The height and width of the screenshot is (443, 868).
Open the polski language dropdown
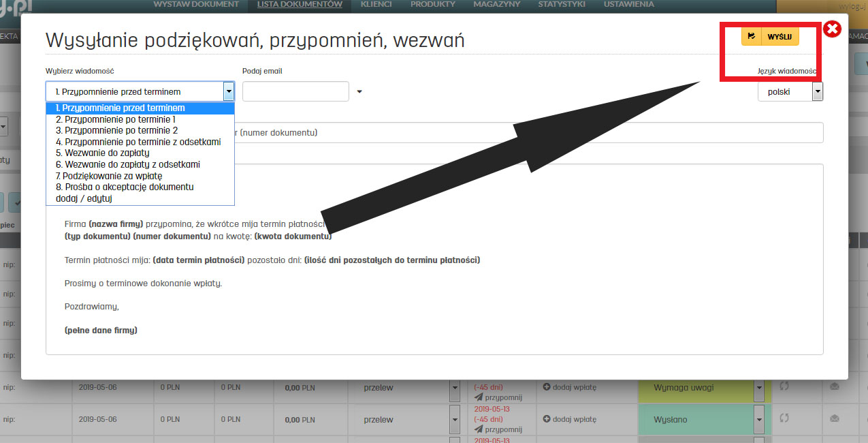pyautogui.click(x=817, y=91)
